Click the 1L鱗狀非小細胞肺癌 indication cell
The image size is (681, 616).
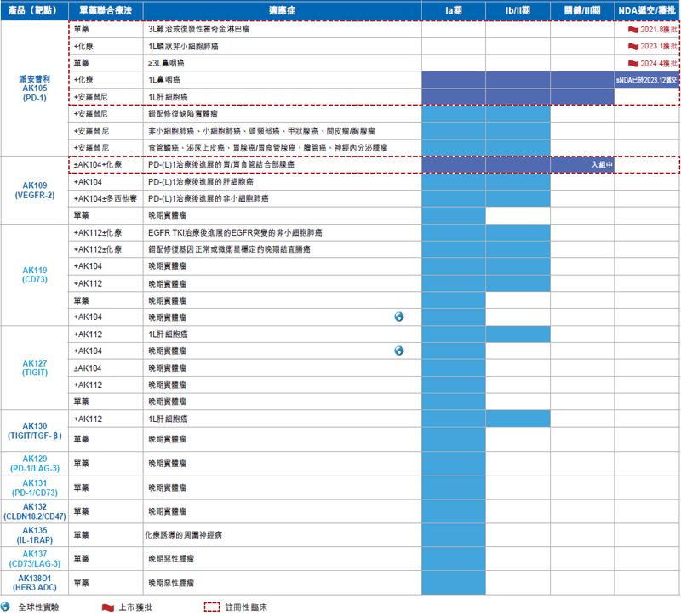tap(183, 46)
